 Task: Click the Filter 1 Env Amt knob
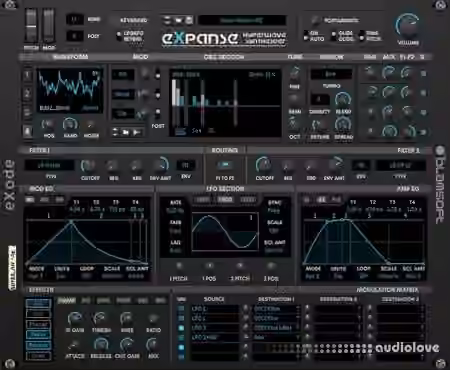tap(161, 165)
